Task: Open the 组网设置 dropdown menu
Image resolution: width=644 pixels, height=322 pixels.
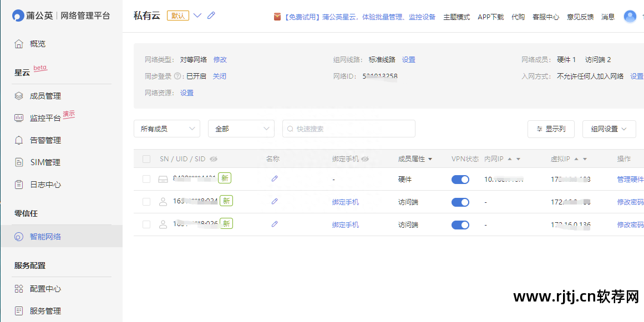Action: [608, 129]
